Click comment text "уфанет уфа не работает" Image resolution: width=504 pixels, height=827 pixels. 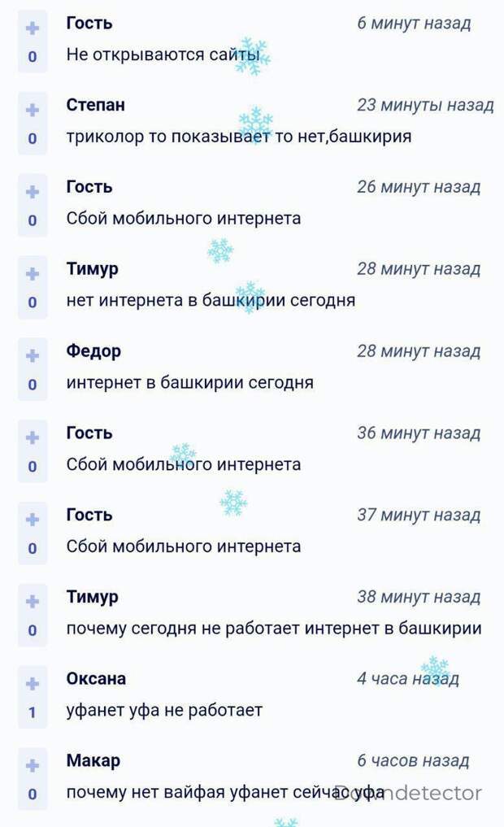164,710
